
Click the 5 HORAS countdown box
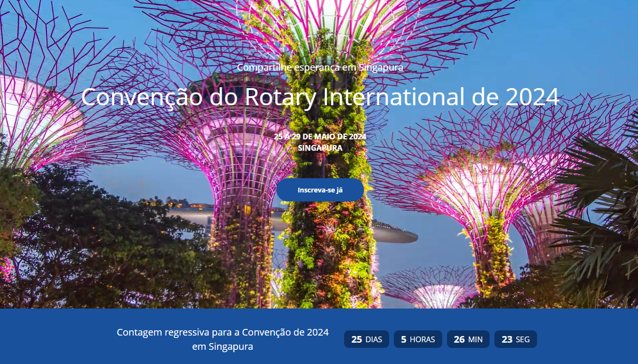tap(418, 339)
